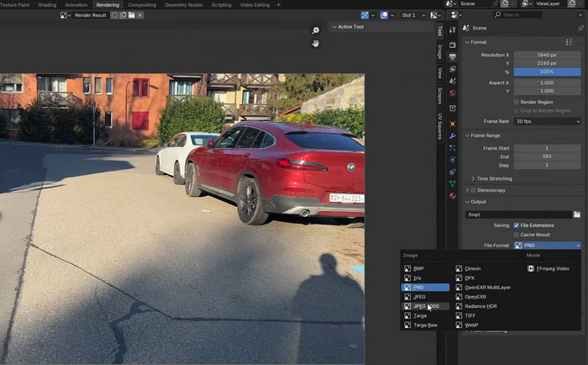Open the Physics properties tab icon
Image resolution: width=588 pixels, height=365 pixels.
point(453,160)
